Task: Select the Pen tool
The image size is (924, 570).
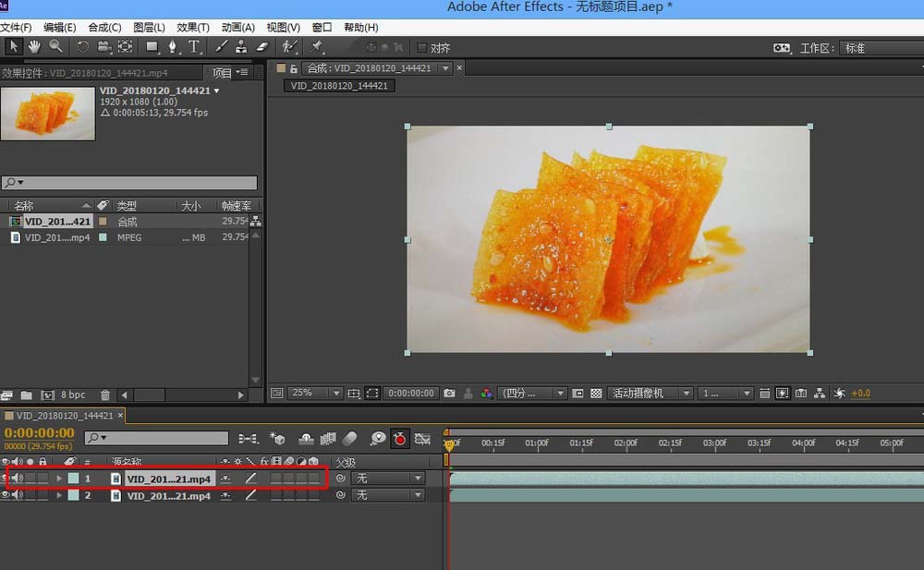Action: click(x=173, y=46)
